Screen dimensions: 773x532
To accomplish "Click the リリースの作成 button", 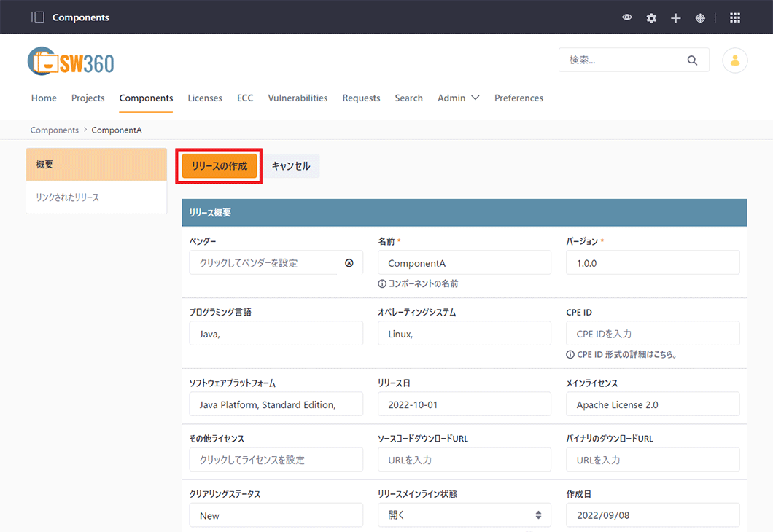I will tap(220, 166).
